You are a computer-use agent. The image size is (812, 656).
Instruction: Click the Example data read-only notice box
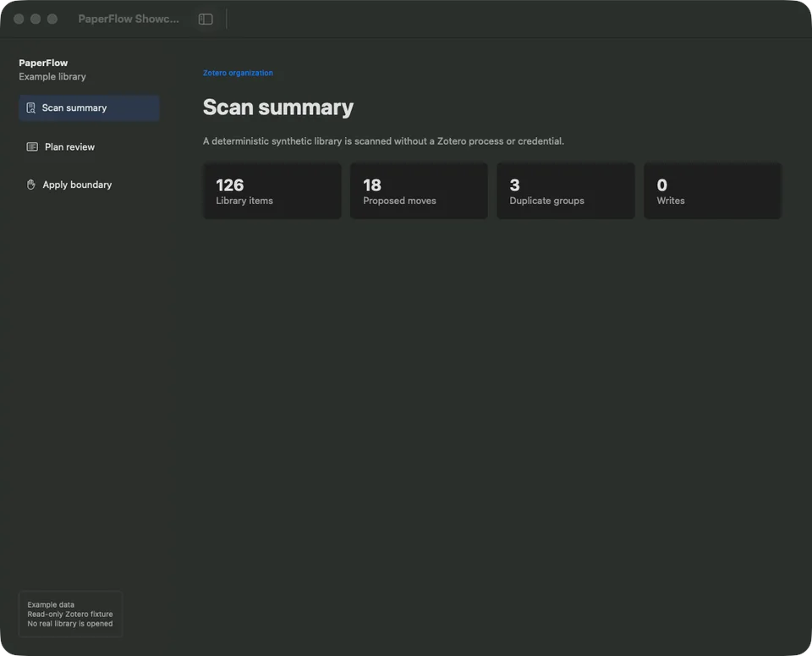tap(70, 614)
